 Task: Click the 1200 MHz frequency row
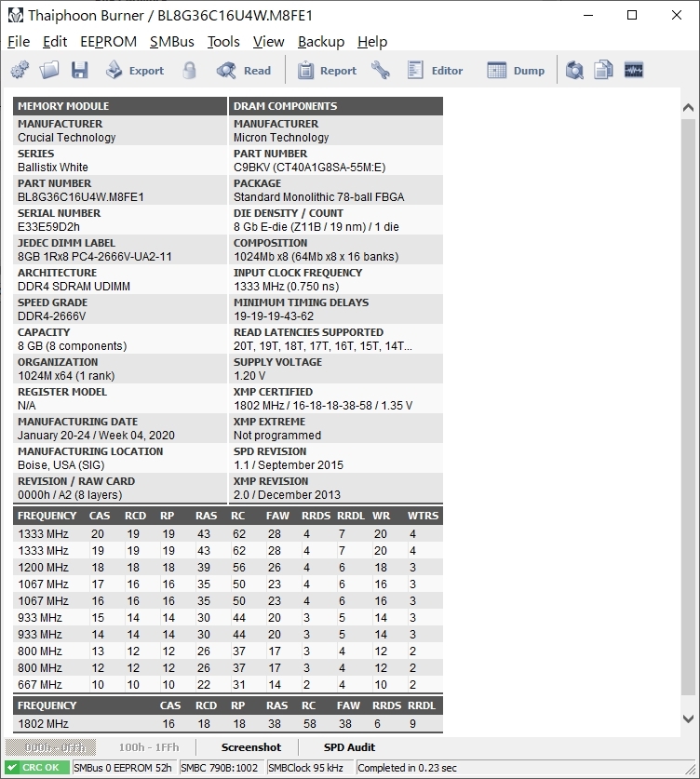[227, 568]
